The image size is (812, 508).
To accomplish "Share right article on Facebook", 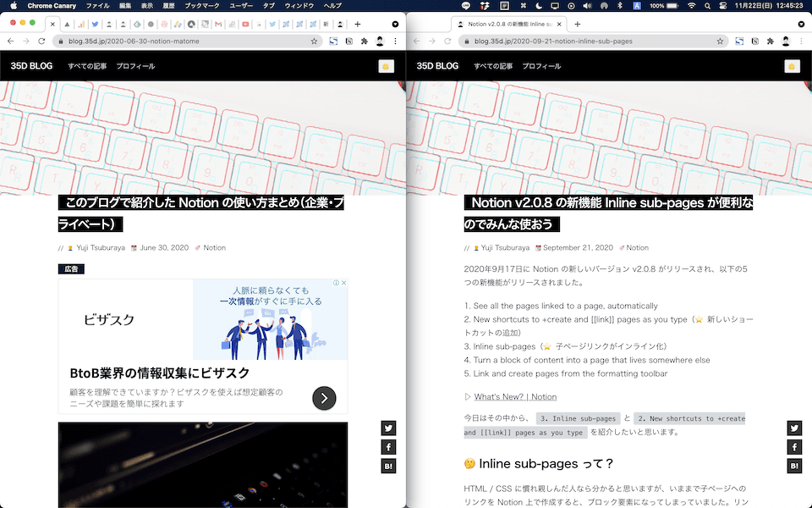I will [794, 447].
